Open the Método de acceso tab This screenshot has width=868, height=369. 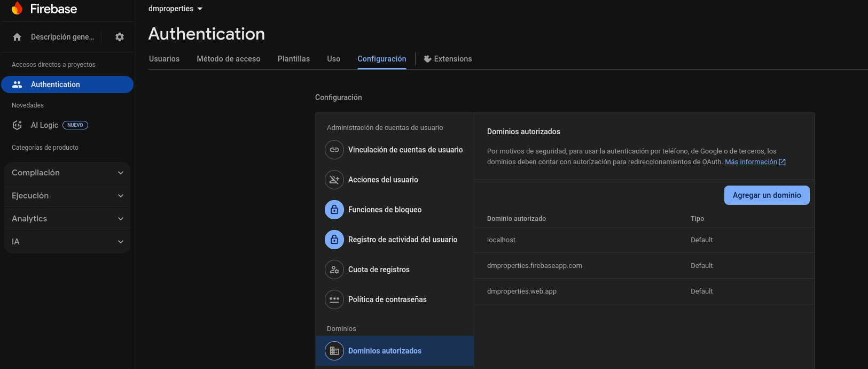(228, 59)
